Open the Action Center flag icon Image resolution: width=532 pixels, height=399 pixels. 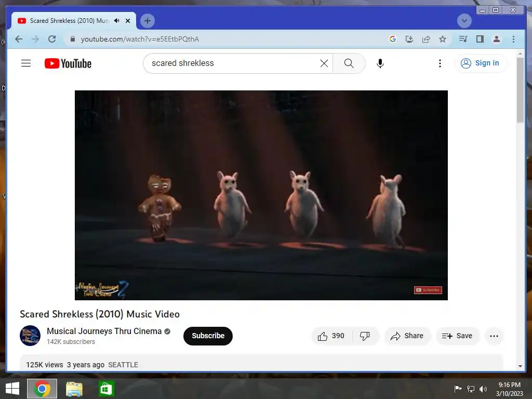point(458,389)
